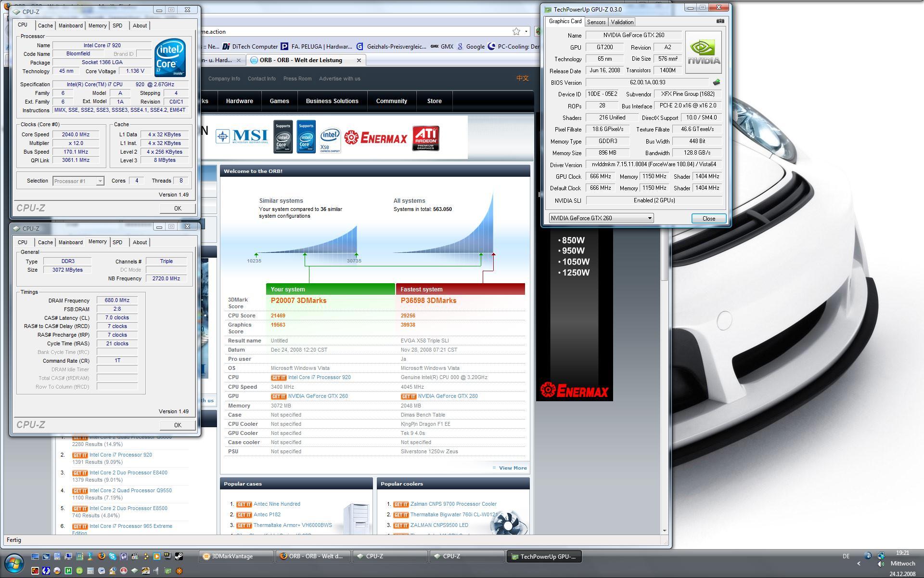
Task: Click the blue 'a' tray icon
Action: 868,555
